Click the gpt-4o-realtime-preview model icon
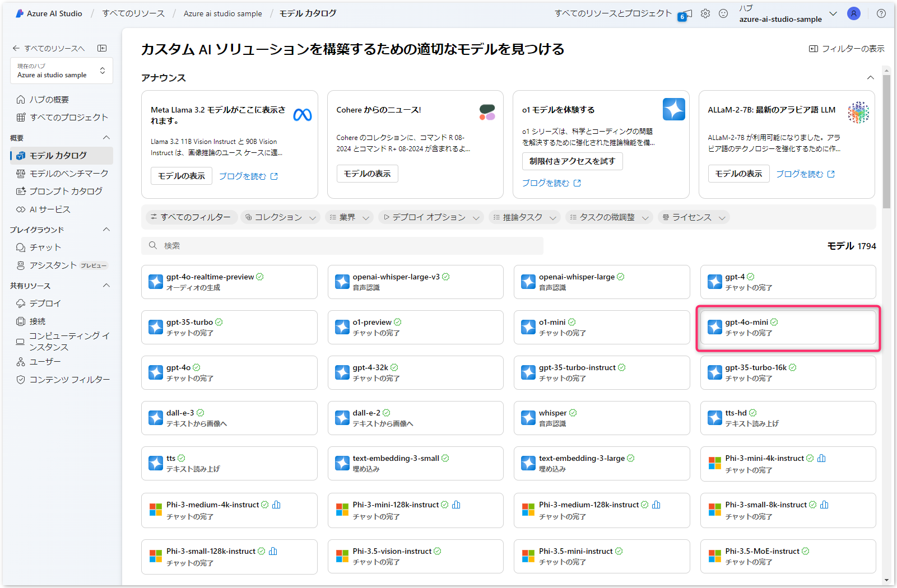 (x=156, y=282)
